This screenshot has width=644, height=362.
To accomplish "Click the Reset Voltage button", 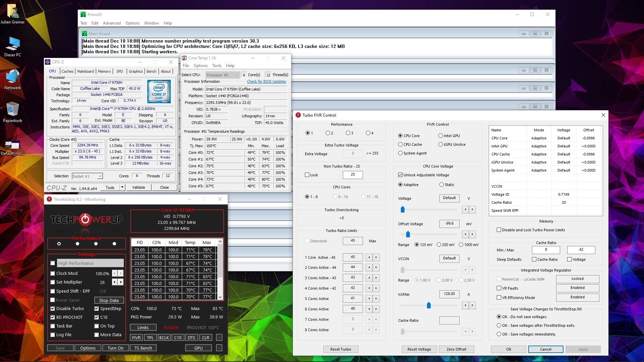I will point(419,349).
